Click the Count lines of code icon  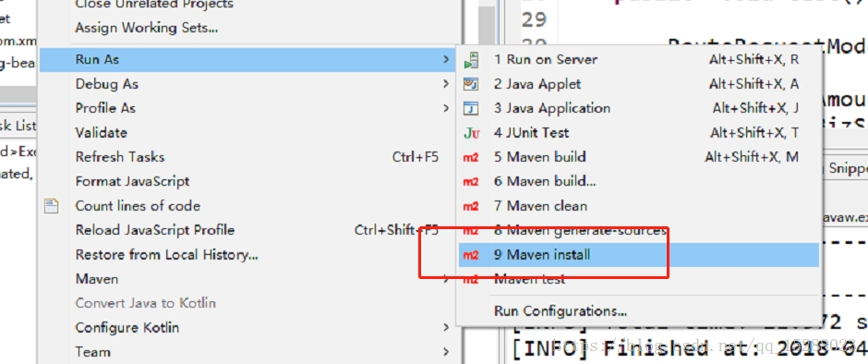[52, 206]
